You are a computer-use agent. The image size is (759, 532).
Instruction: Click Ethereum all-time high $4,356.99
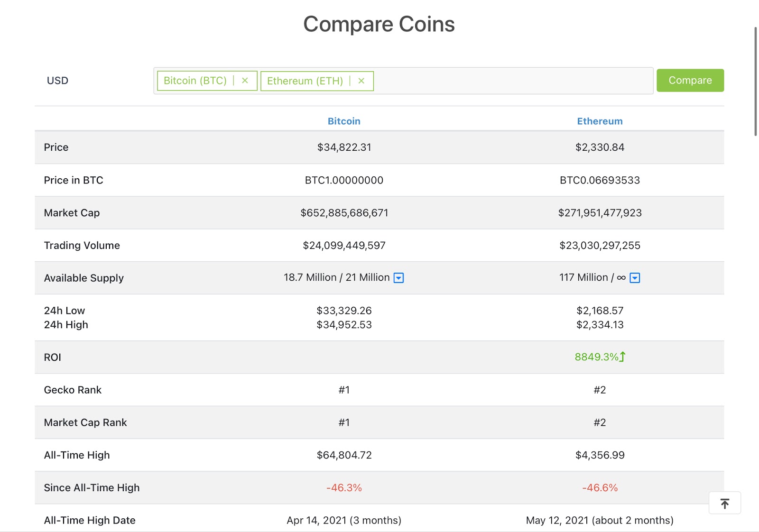tap(600, 455)
